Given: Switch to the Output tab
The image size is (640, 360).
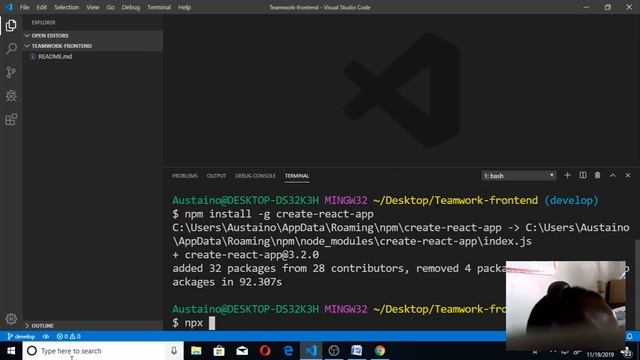Looking at the screenshot, I should coord(216,176).
